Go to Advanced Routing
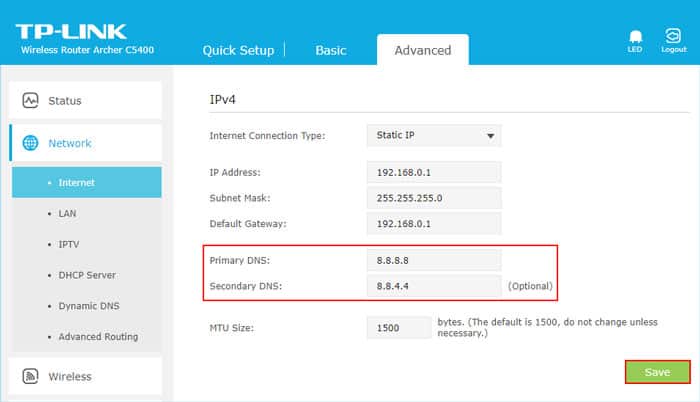This screenshot has width=700, height=402. click(x=98, y=337)
